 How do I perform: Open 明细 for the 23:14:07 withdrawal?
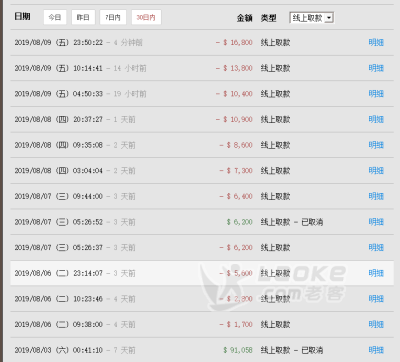[x=376, y=273]
